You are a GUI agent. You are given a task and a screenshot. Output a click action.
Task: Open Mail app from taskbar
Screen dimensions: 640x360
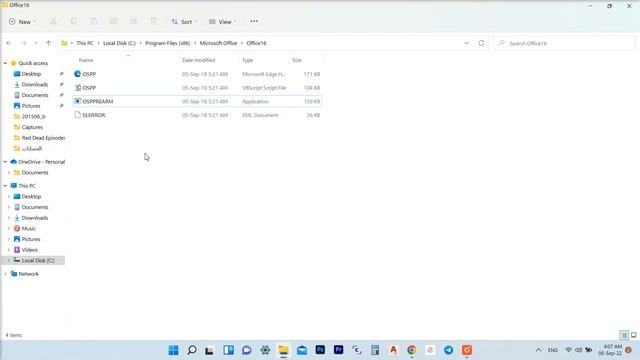point(302,350)
